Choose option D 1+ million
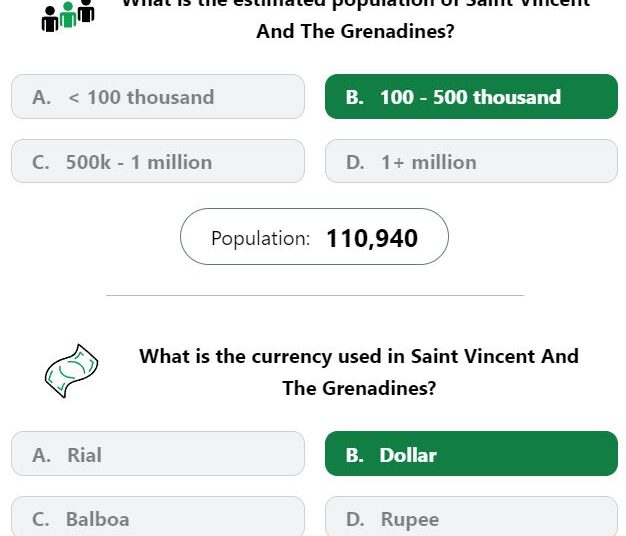The image size is (626, 536). coord(471,161)
